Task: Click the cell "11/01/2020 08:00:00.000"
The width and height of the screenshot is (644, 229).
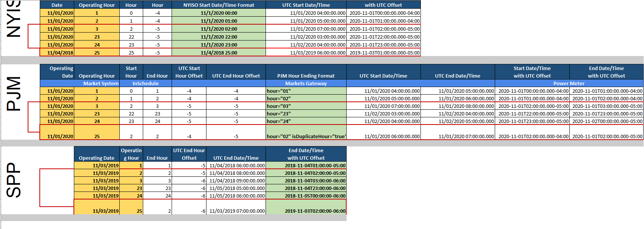Action: pyautogui.click(x=458, y=106)
